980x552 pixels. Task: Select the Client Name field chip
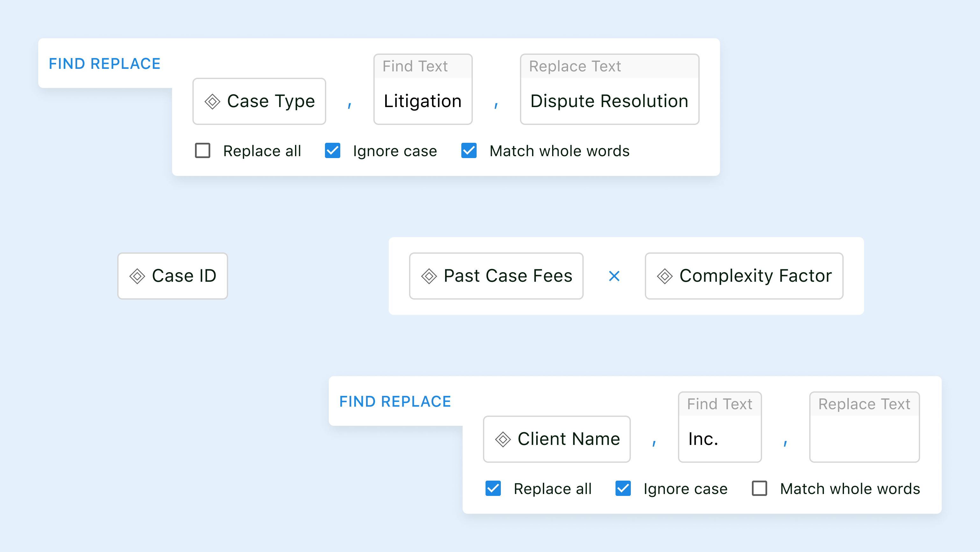pyautogui.click(x=557, y=439)
